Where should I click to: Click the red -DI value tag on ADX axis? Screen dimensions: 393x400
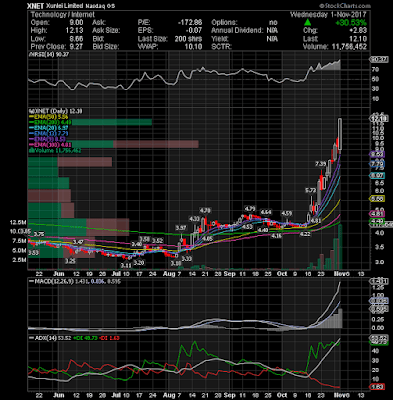(377, 387)
